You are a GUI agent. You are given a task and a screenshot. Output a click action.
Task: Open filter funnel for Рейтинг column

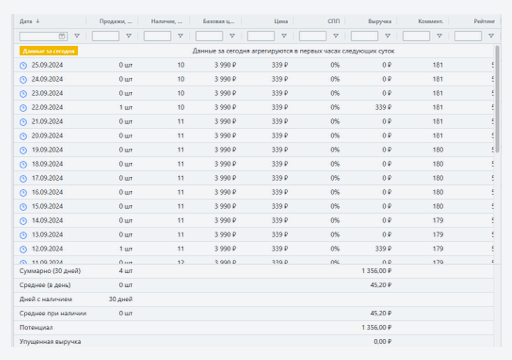coord(491,36)
